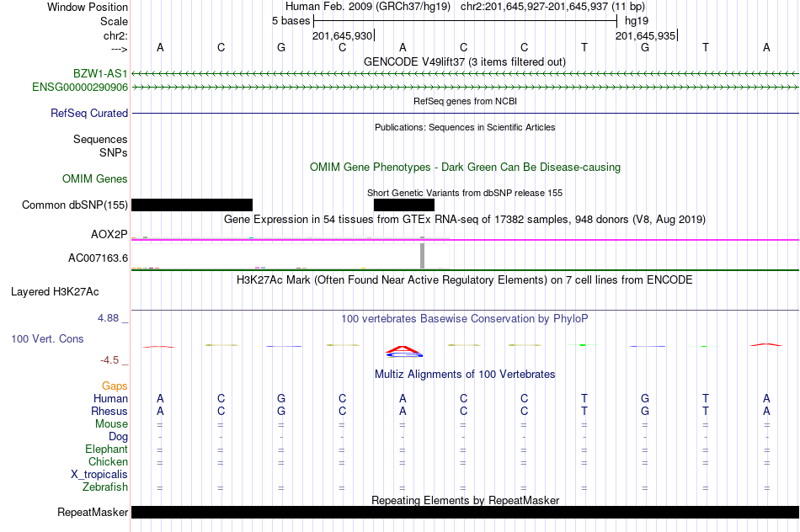Open Basewise Conservation by PhyloP title

coord(464,319)
